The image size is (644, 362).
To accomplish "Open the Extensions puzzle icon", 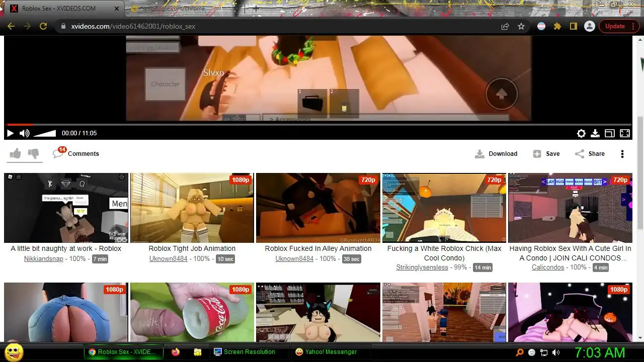I will click(x=557, y=26).
